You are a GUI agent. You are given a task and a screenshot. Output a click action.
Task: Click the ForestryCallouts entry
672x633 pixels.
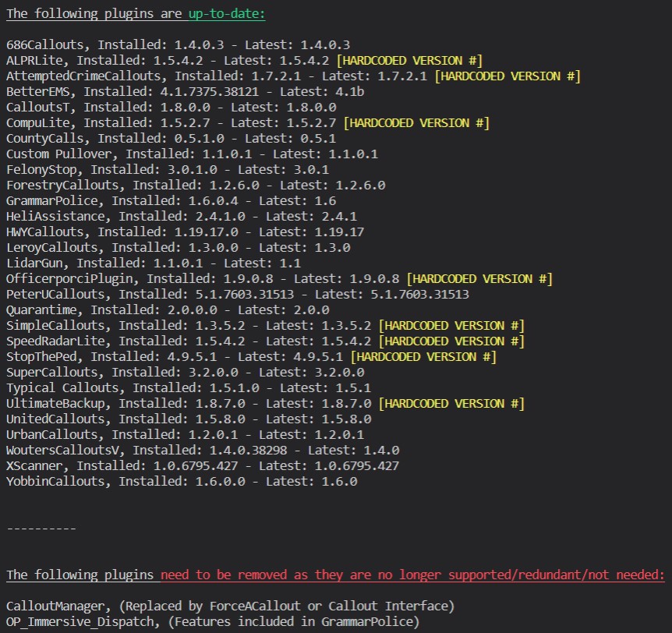(x=196, y=185)
